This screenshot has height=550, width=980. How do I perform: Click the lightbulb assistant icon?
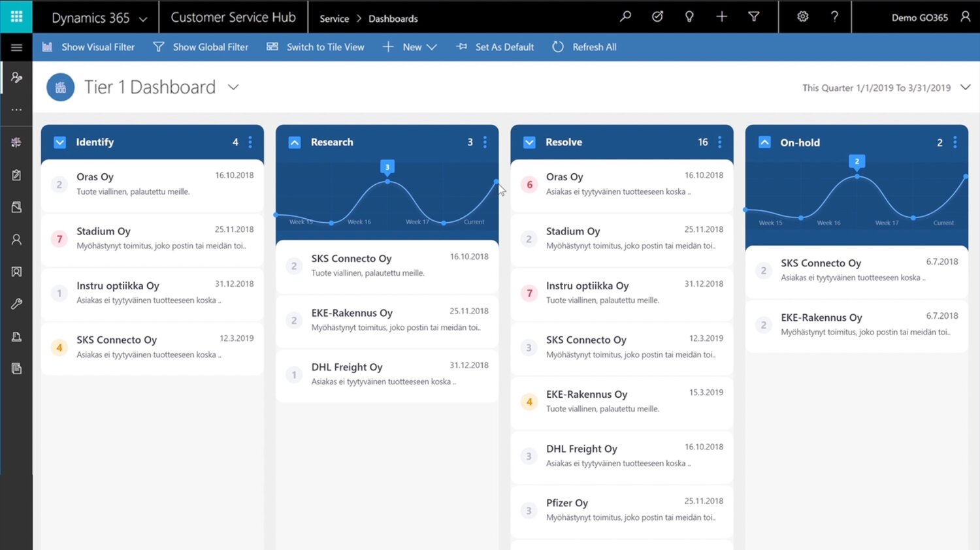tap(689, 16)
